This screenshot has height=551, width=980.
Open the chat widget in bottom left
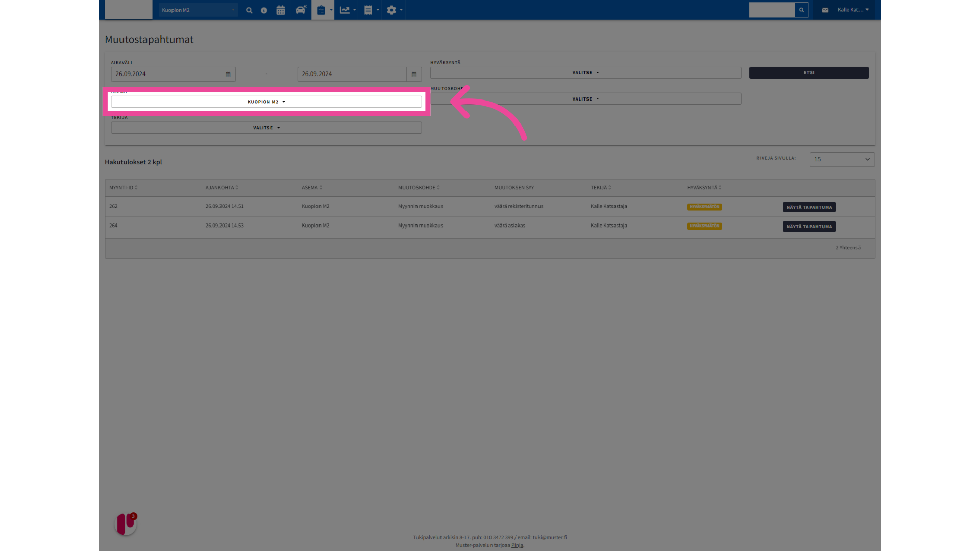click(126, 523)
